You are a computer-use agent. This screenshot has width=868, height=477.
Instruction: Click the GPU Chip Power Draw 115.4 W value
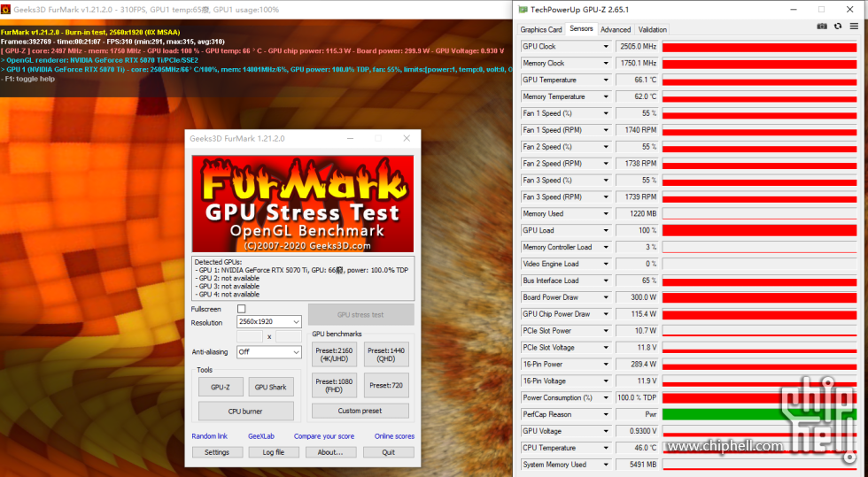(637, 314)
